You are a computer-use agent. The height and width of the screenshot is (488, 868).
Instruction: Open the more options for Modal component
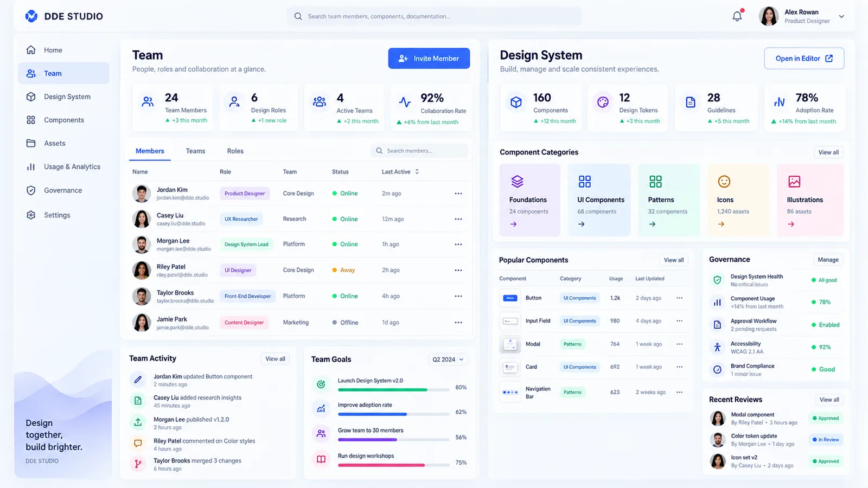point(680,344)
